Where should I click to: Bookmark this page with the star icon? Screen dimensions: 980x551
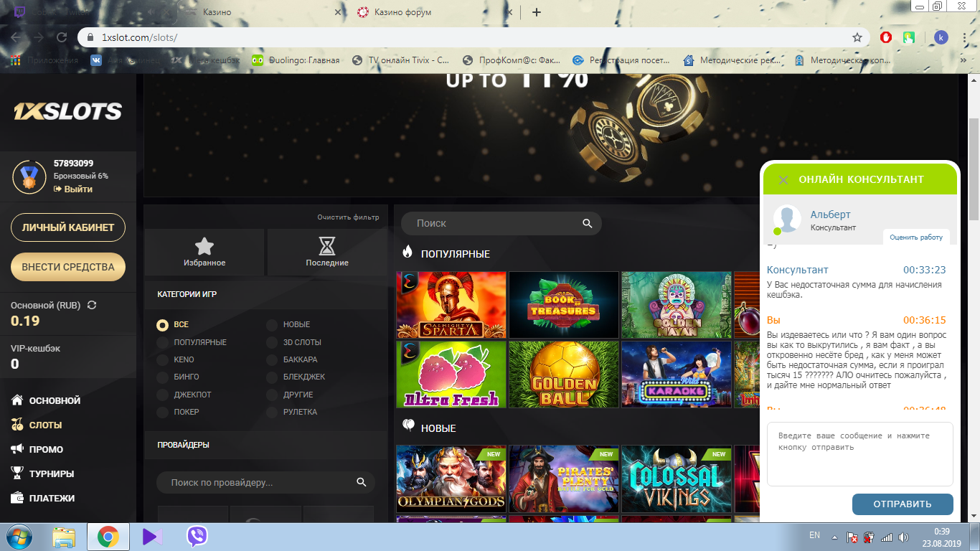click(x=857, y=37)
